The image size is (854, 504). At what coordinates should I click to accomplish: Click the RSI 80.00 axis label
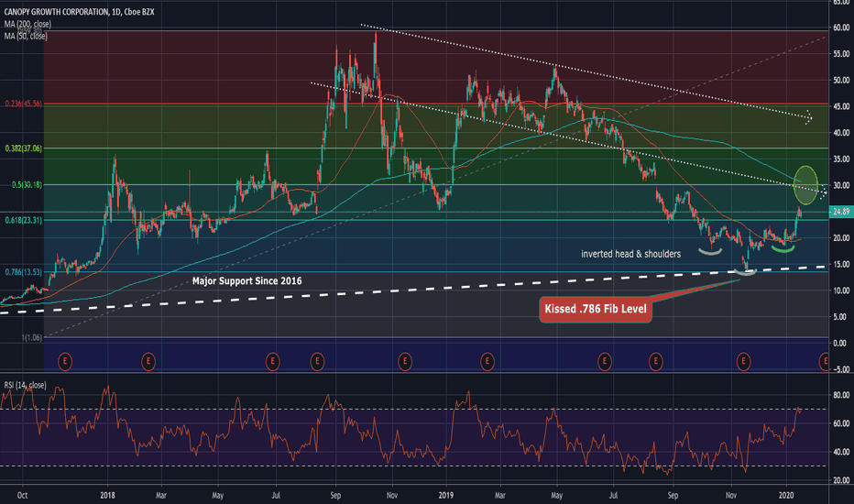click(x=841, y=395)
